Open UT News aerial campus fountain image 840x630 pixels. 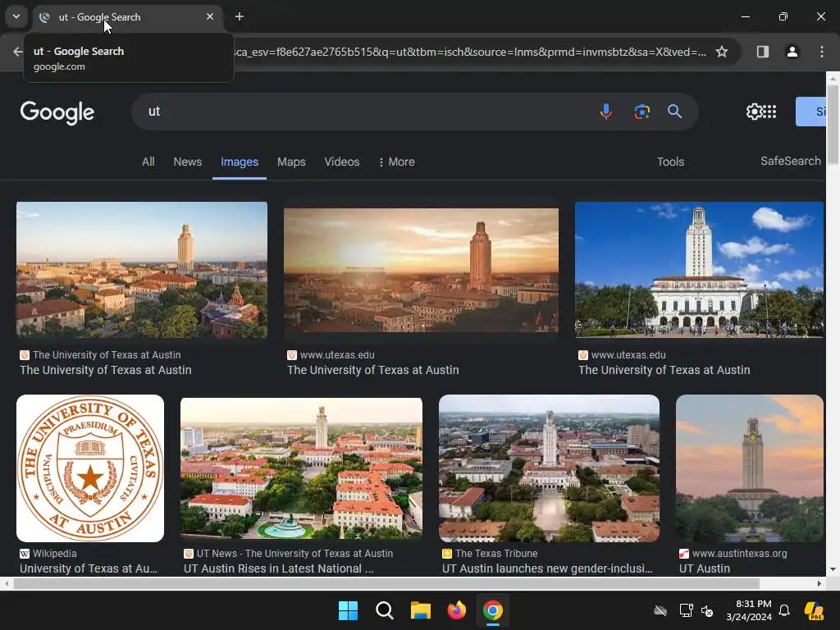[x=302, y=468]
